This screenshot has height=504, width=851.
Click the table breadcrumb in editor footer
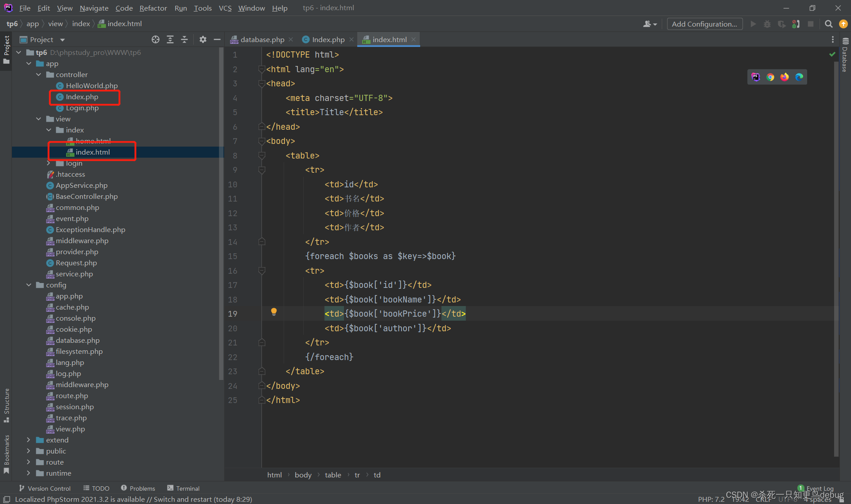[x=333, y=475]
